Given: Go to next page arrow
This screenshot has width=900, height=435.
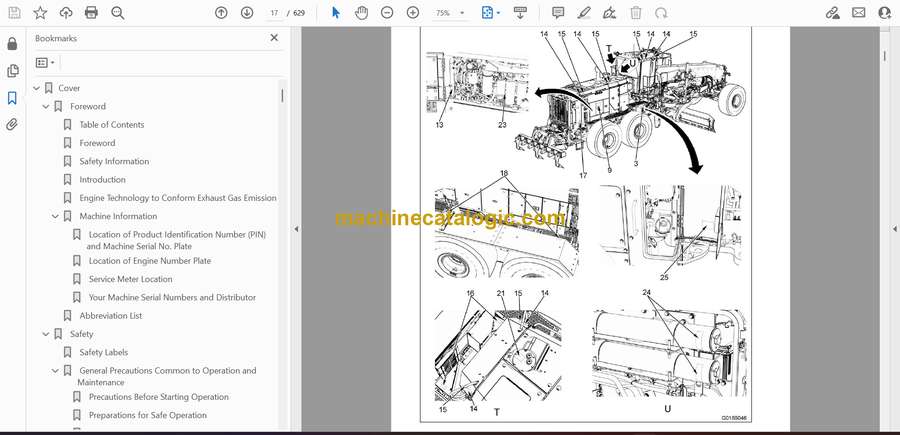Looking at the screenshot, I should click(247, 13).
